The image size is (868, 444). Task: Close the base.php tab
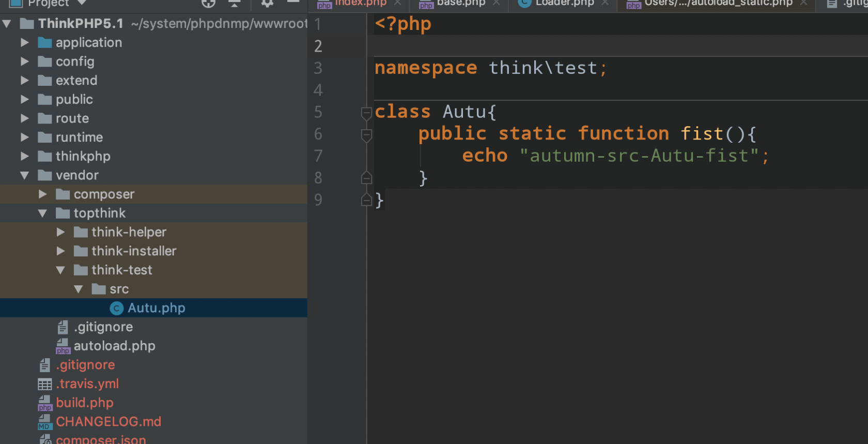tap(496, 3)
